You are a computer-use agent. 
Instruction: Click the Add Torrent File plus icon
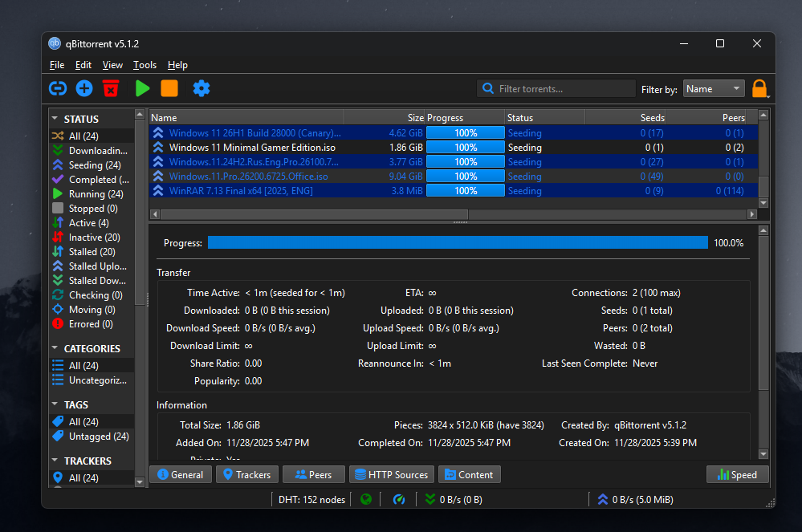click(84, 88)
